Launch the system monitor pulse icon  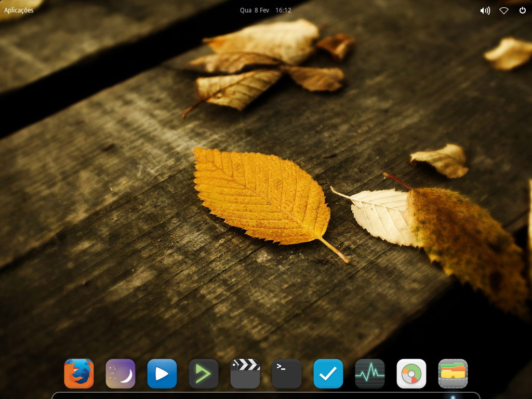[x=370, y=374]
